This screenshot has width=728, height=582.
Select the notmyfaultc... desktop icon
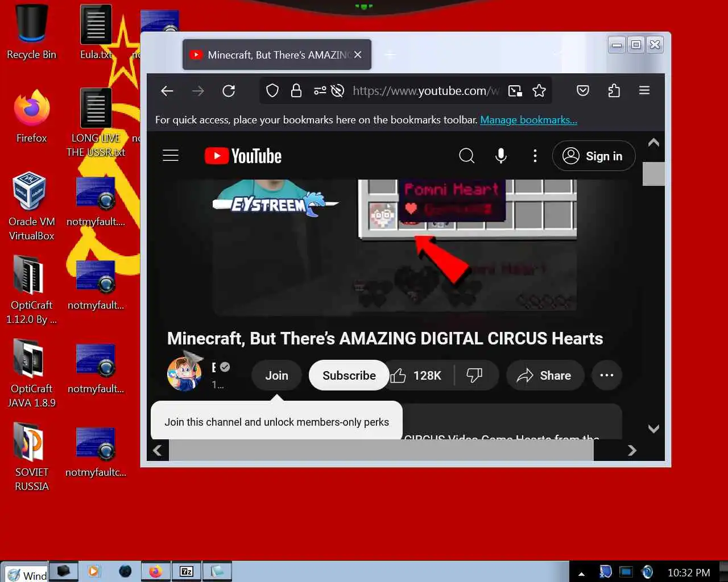(96, 452)
